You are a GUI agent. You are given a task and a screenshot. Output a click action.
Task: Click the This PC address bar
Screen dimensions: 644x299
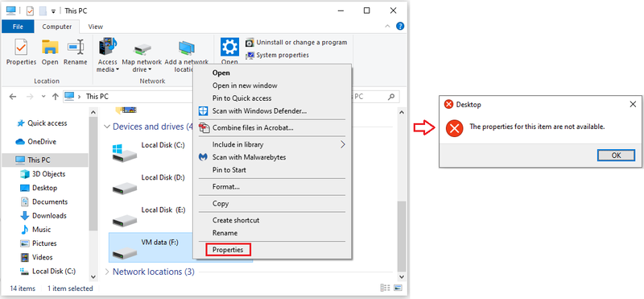[127, 97]
